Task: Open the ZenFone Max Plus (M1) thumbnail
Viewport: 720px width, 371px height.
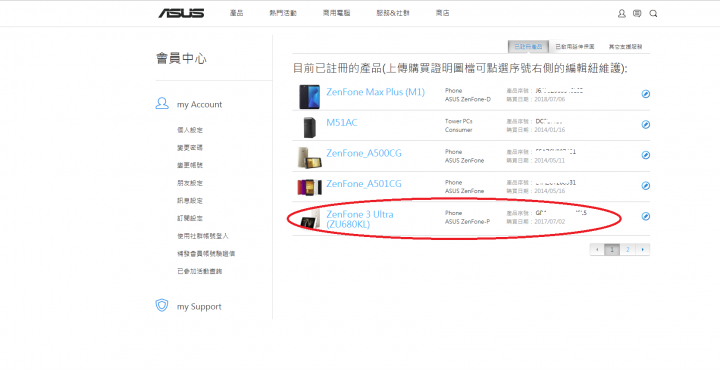Action: pyautogui.click(x=309, y=96)
